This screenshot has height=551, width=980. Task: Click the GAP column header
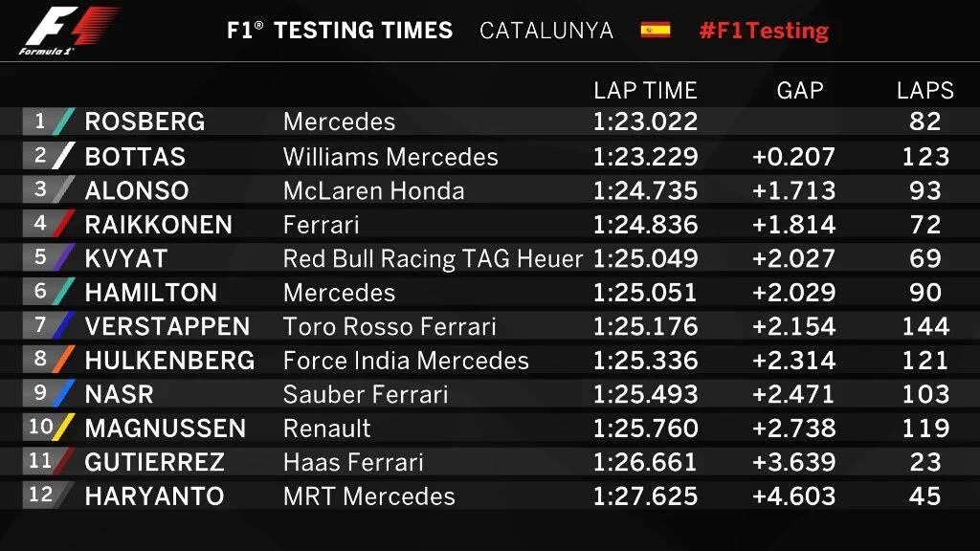(800, 91)
